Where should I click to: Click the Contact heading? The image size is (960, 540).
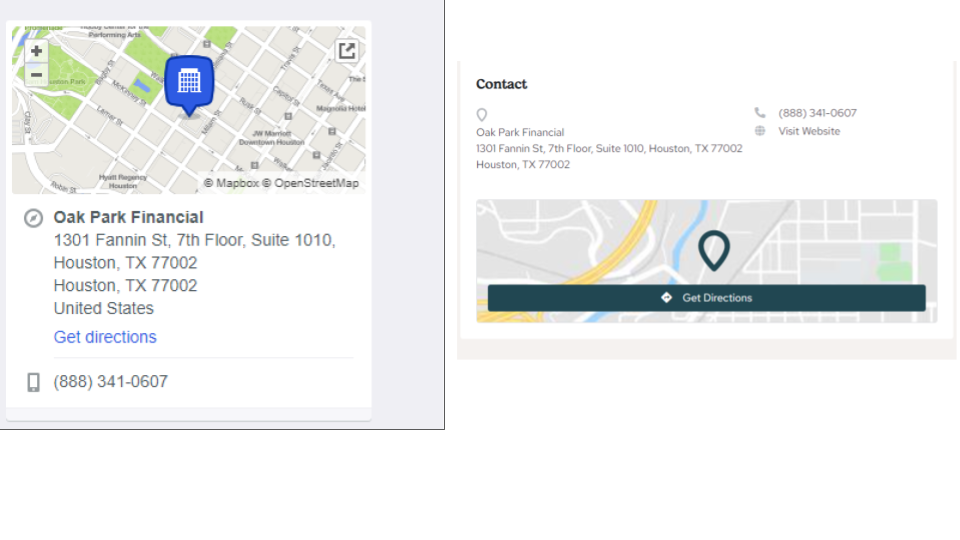tap(501, 84)
